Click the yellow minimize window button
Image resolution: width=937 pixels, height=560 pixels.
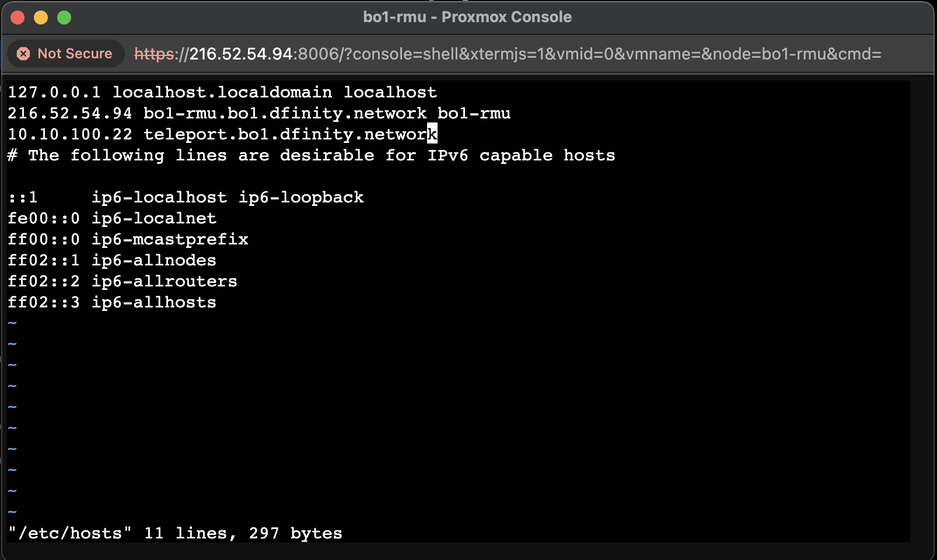coord(41,17)
